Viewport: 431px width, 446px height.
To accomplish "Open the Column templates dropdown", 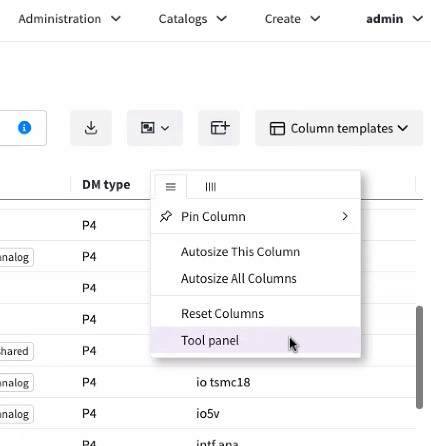I will (x=339, y=128).
